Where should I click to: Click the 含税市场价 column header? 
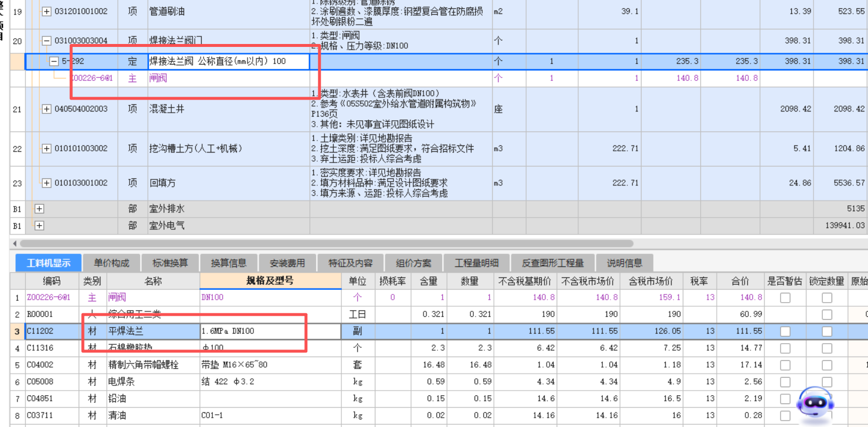(x=652, y=282)
